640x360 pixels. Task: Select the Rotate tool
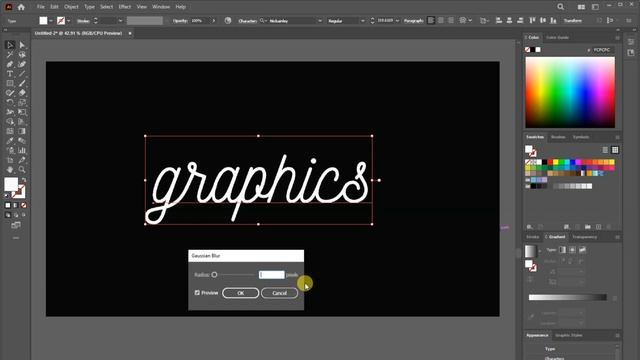coord(10,102)
